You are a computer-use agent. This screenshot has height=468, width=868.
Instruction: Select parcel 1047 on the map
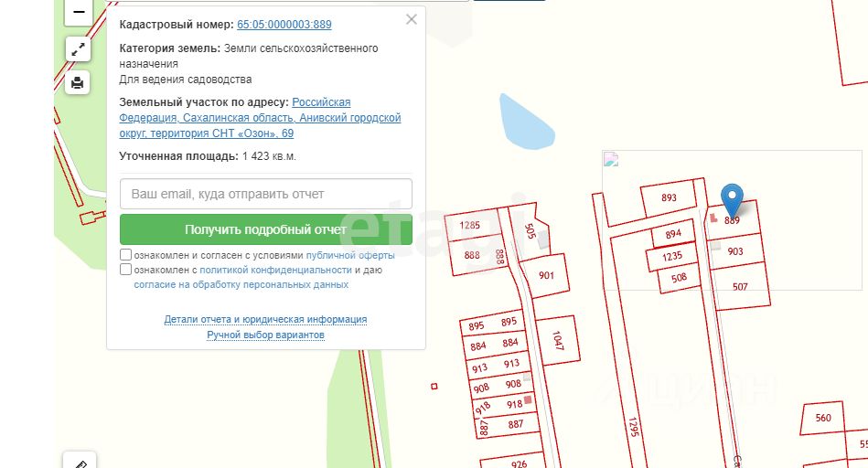557,340
